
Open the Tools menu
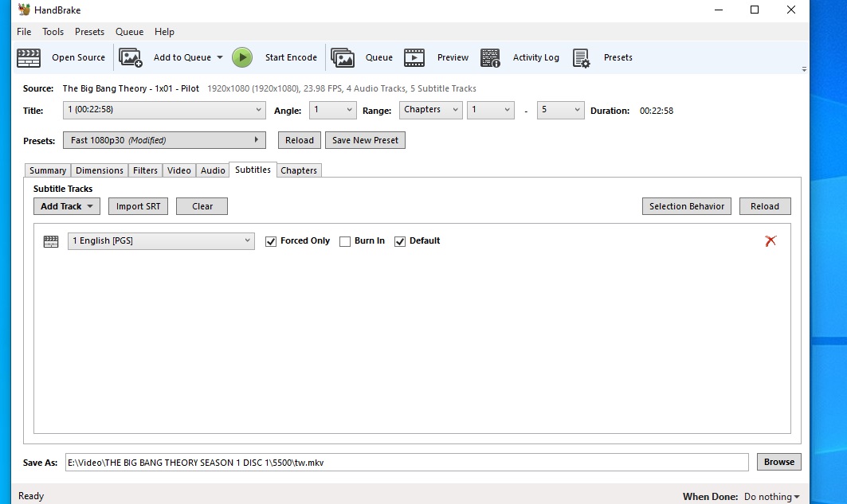pyautogui.click(x=53, y=32)
